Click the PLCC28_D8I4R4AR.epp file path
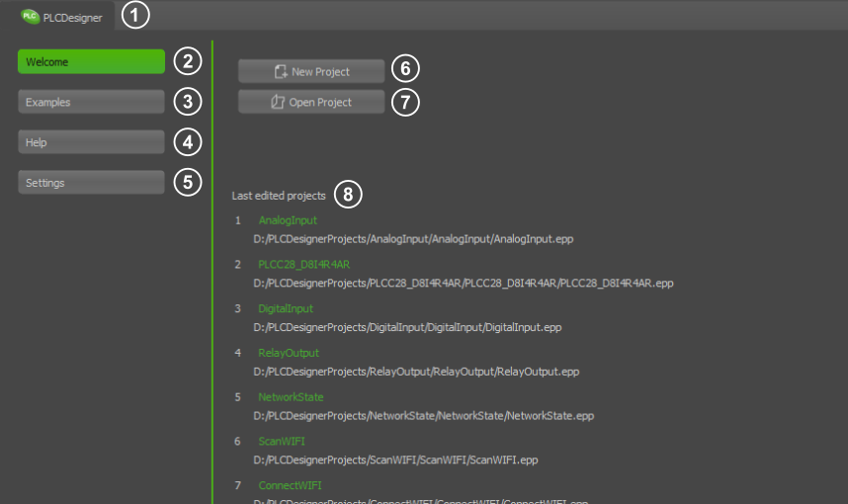 coord(463,283)
